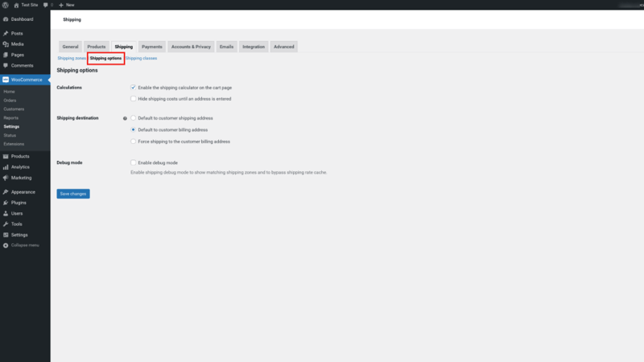Click the Test Site home icon
Image resolution: width=644 pixels, height=362 pixels.
(x=16, y=5)
